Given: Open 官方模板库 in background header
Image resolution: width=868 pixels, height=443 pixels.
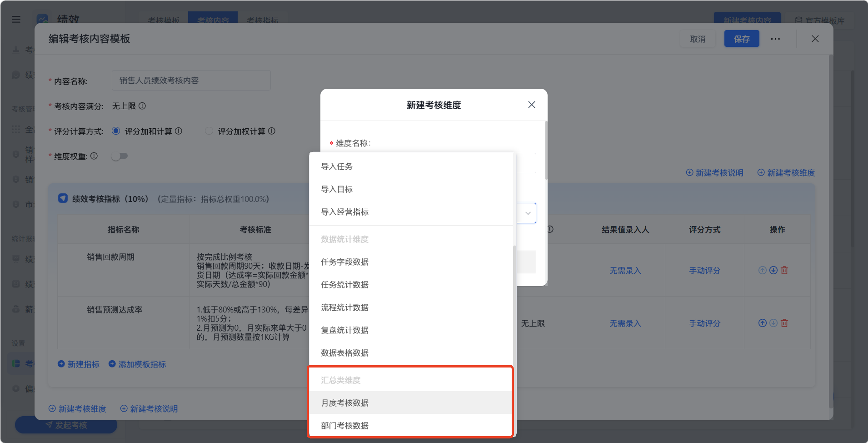Looking at the screenshot, I should coord(820,20).
